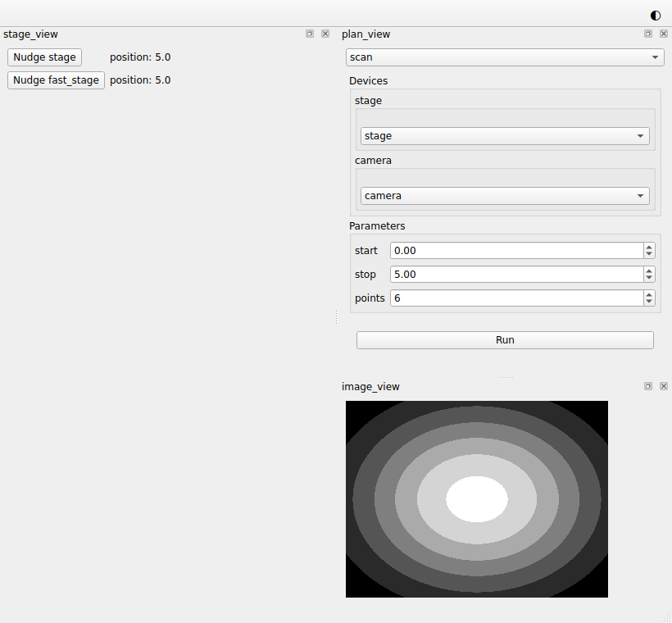Select the stage position 5.0 text
Viewport: 672px width, 623px height.
[x=140, y=57]
